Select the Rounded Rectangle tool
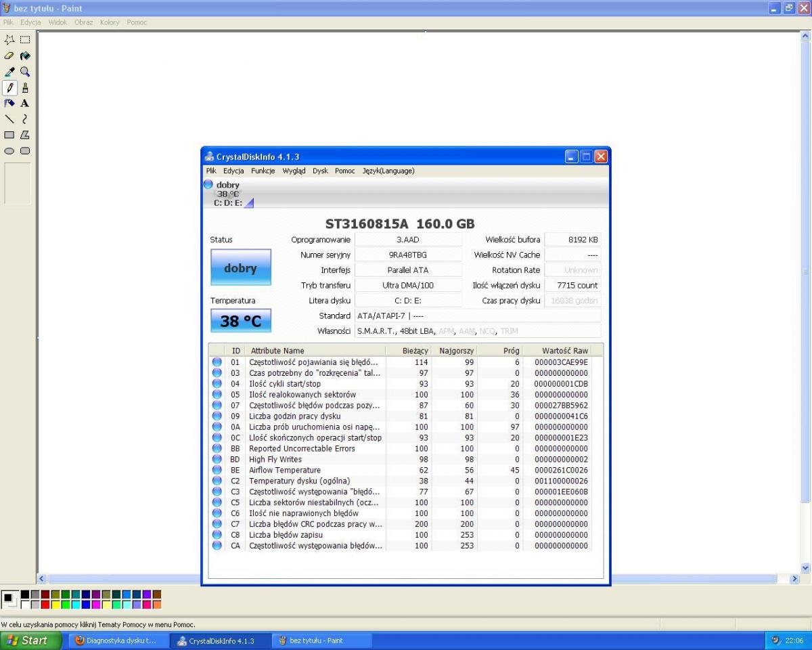 [x=25, y=151]
